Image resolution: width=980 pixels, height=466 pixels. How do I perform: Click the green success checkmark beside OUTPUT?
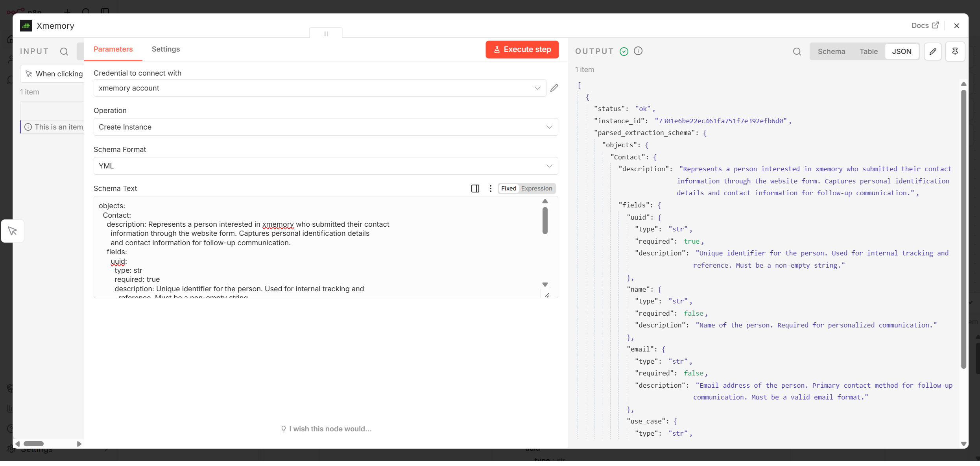[624, 51]
